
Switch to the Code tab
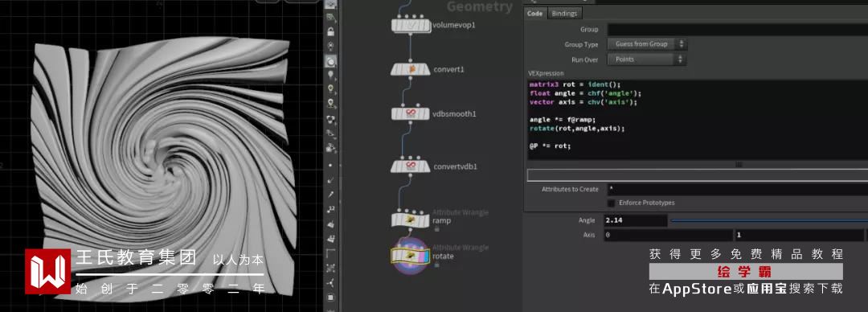point(534,14)
